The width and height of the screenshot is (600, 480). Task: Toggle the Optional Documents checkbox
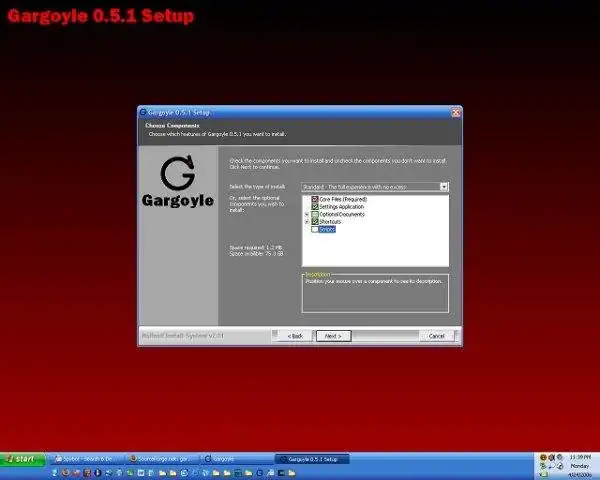tap(315, 214)
